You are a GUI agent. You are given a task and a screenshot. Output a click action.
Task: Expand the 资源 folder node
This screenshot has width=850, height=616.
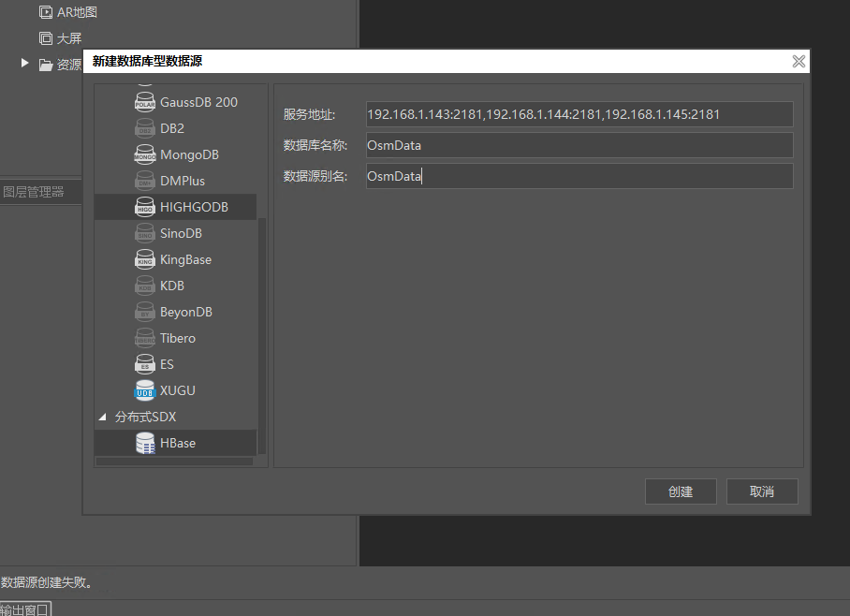tap(25, 64)
